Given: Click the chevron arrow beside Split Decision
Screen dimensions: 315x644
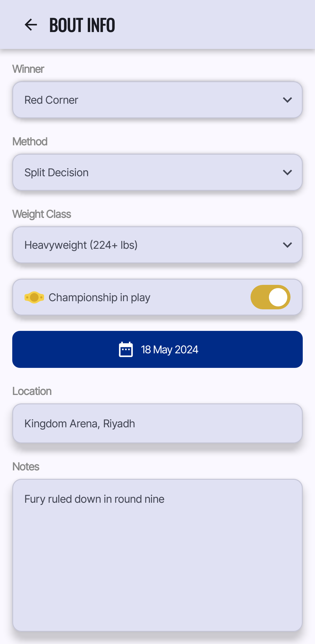Looking at the screenshot, I should (x=287, y=172).
